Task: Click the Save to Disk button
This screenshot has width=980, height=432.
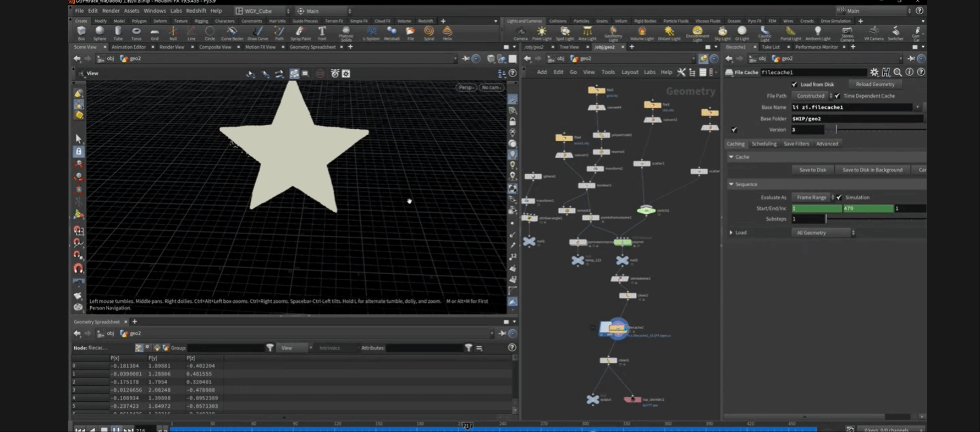Action: pyautogui.click(x=812, y=170)
